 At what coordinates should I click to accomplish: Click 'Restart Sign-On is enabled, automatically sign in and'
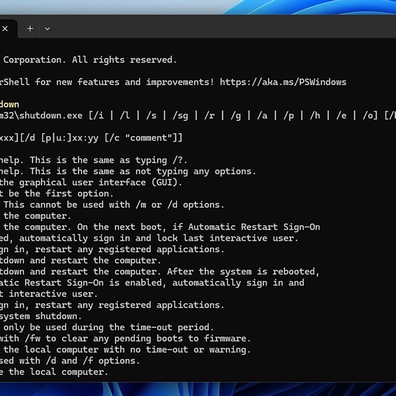pyautogui.click(x=164, y=283)
